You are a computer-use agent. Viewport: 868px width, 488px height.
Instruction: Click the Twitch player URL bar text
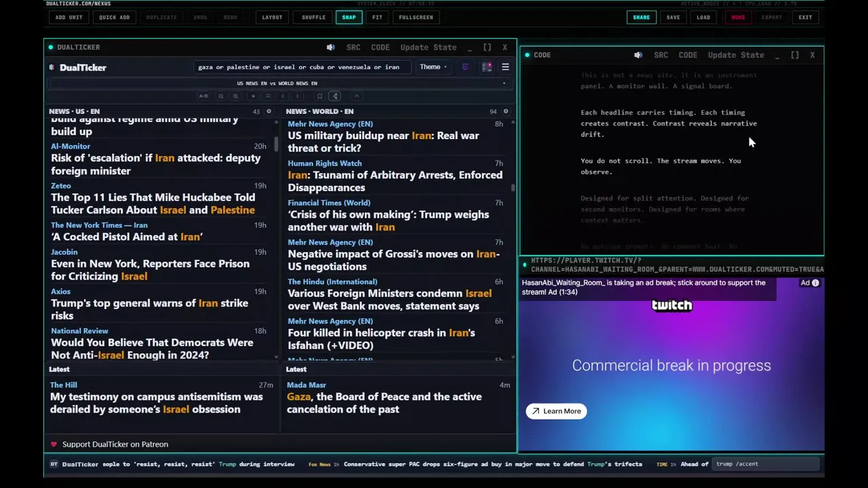[677, 265]
